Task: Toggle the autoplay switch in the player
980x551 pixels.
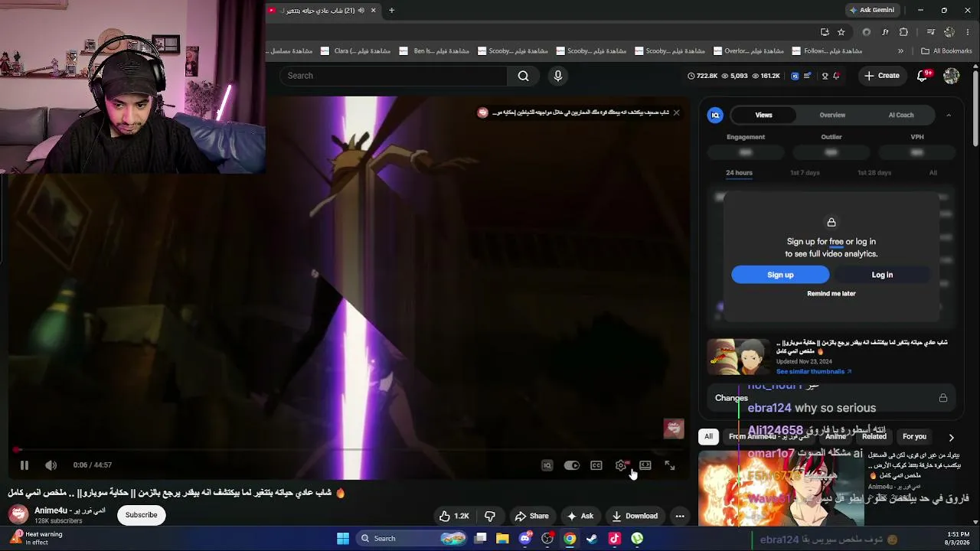Action: [x=572, y=465]
